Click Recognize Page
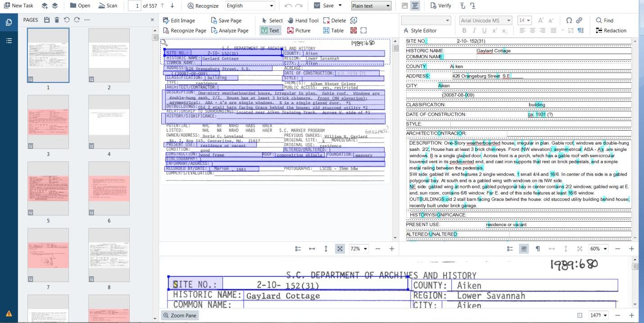 [185, 31]
